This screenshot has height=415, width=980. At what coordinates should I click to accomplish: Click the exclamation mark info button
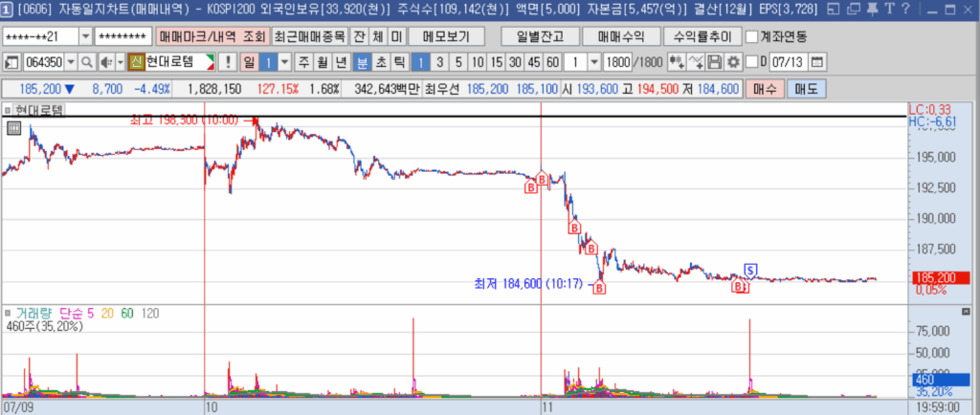tap(228, 62)
